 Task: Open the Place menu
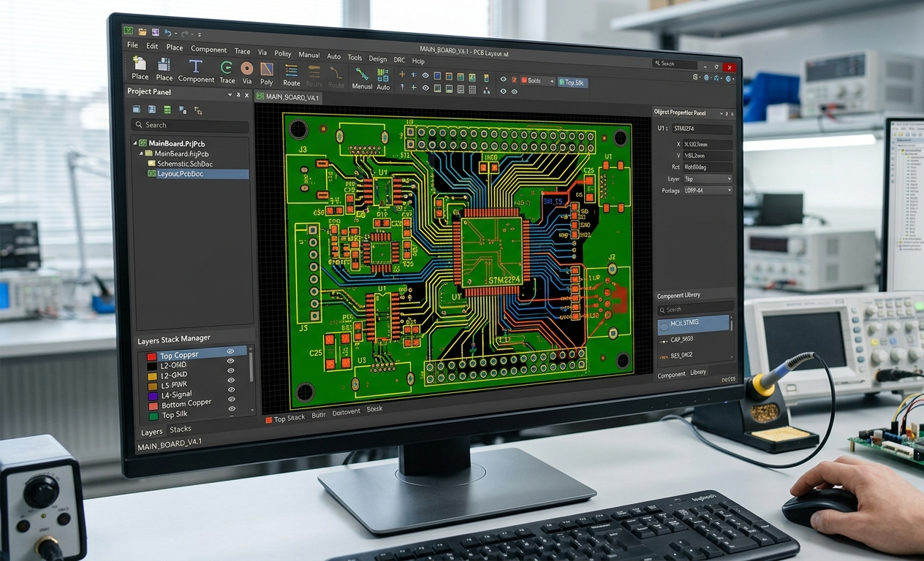[x=174, y=47]
